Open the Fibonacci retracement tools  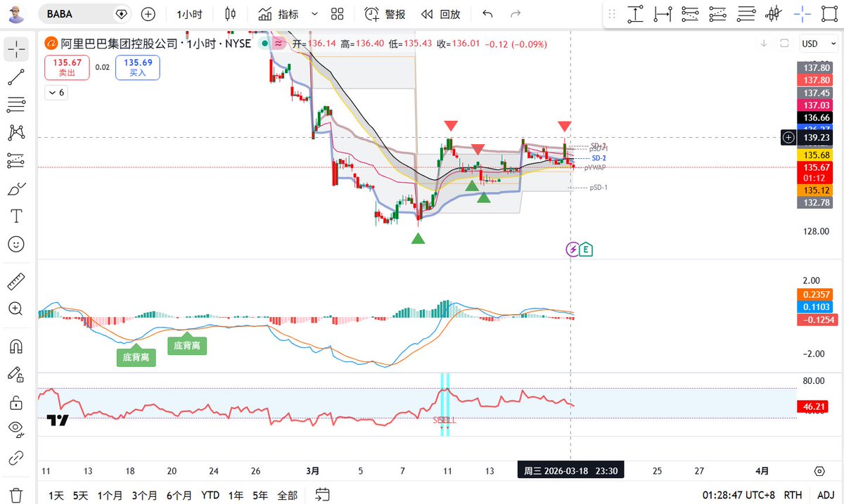pos(16,105)
